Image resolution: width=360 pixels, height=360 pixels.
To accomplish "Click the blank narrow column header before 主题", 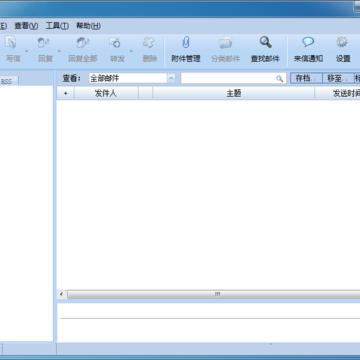I will [x=145, y=93].
